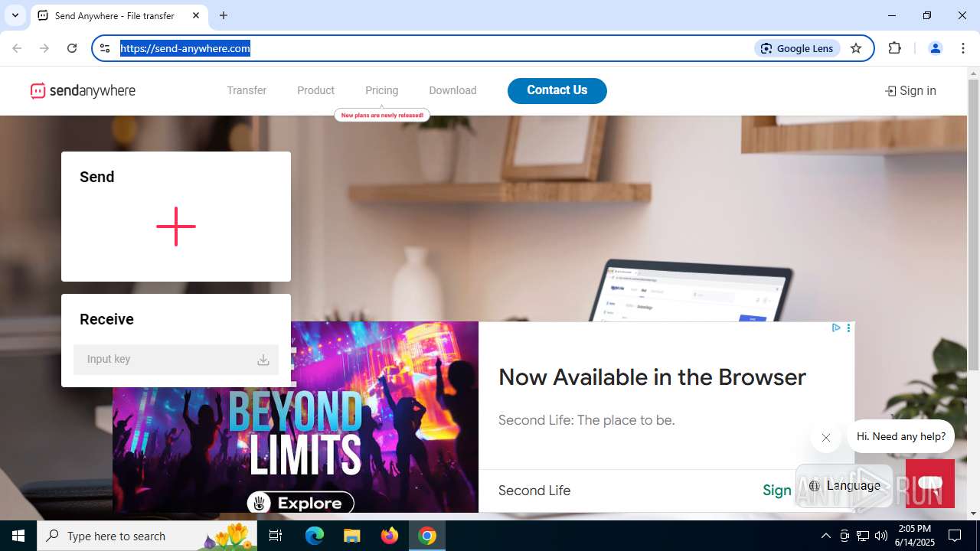Open the Language selector

click(x=844, y=486)
